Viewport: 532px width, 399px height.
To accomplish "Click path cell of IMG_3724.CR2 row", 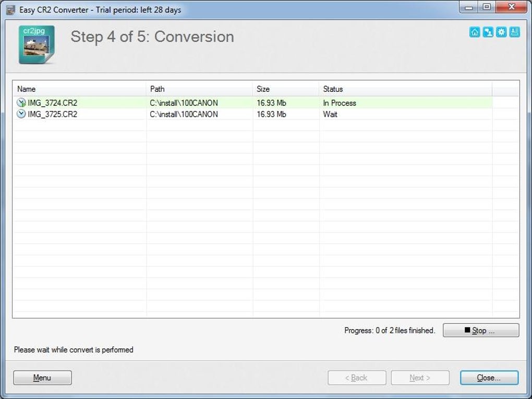I will 184,103.
